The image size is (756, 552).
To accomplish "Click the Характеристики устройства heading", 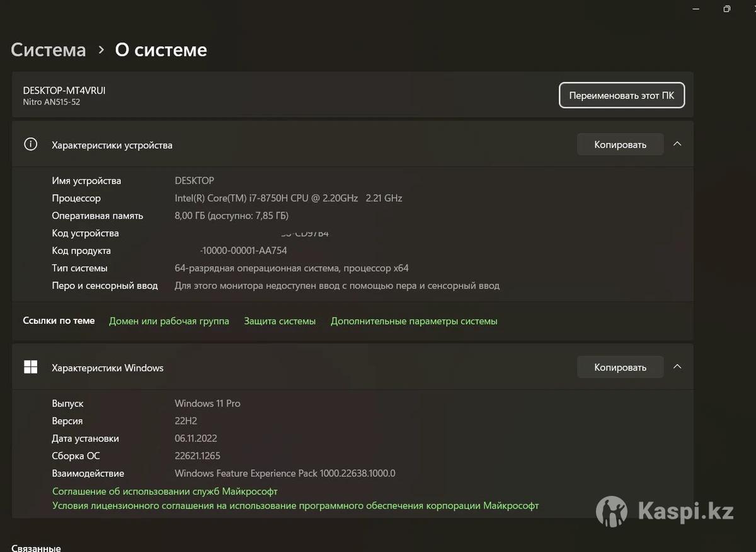I will coord(112,145).
